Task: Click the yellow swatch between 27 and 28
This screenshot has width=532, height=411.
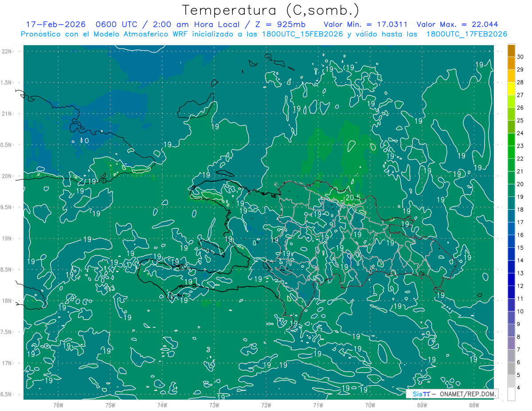Action: pyautogui.click(x=511, y=89)
